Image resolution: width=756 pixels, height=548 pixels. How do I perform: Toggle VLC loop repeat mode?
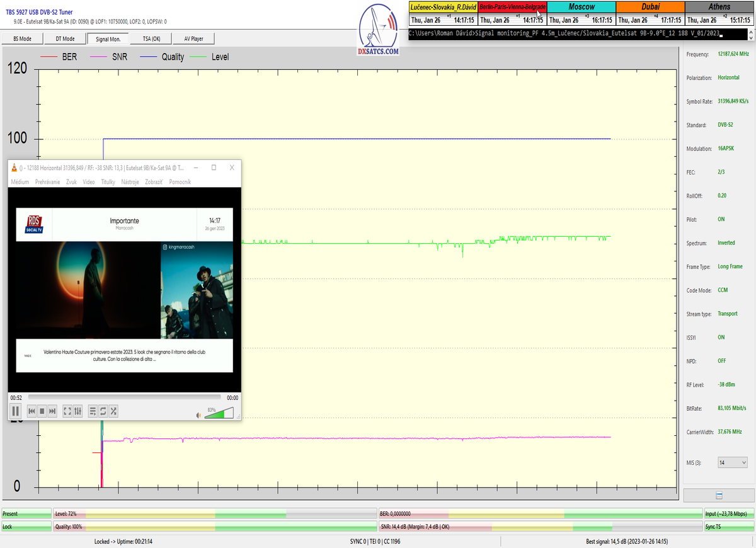(103, 411)
